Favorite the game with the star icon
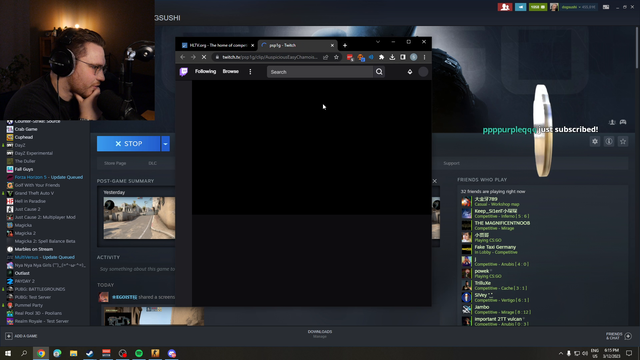The image size is (640, 360). pyautogui.click(x=623, y=142)
